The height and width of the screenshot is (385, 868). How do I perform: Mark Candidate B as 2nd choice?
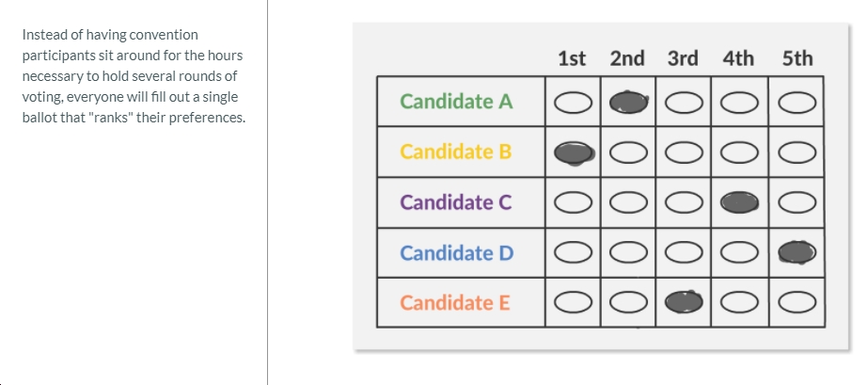[x=629, y=153]
